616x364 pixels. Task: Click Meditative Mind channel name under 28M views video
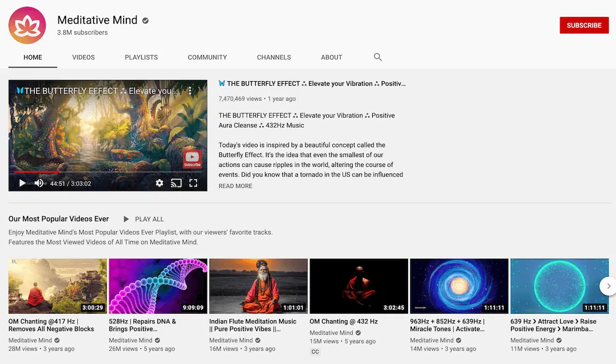(x=30, y=340)
